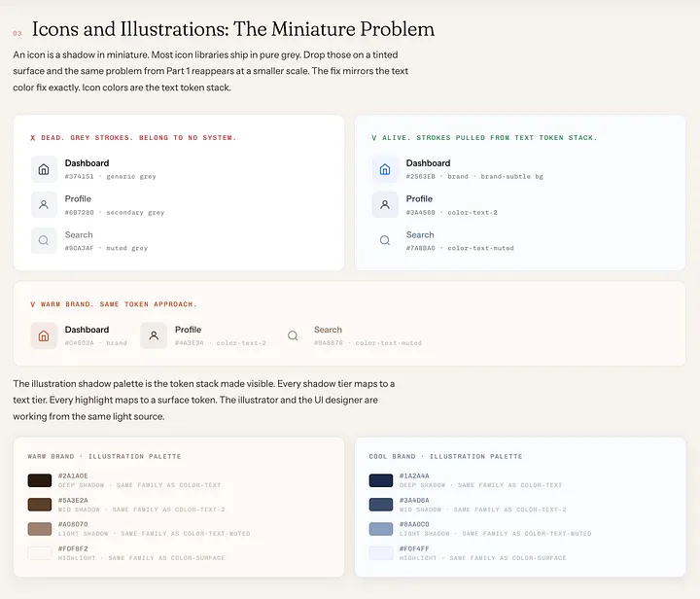Click the Warm Brand Illustration Palette title

pyautogui.click(x=104, y=456)
